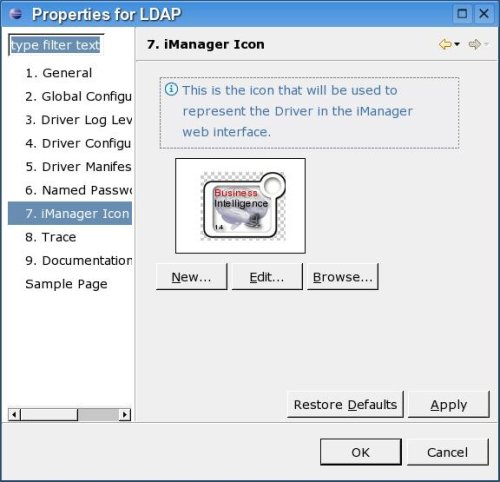Apply the icon changes
500x482 pixels.
[449, 404]
